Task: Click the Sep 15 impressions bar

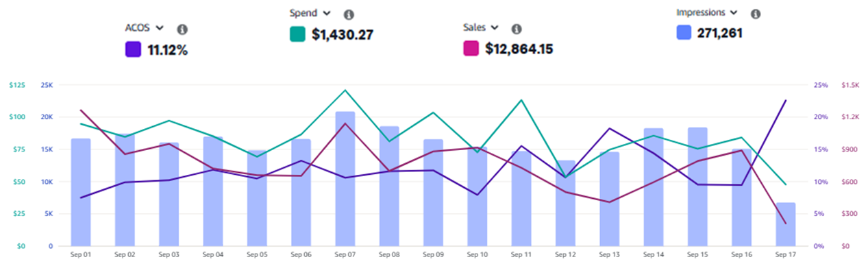Action: click(x=697, y=186)
